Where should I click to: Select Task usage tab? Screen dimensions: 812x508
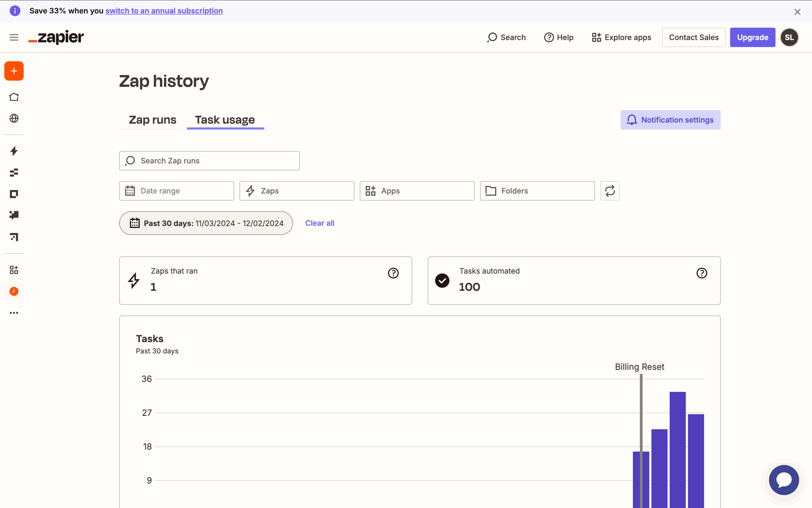225,120
